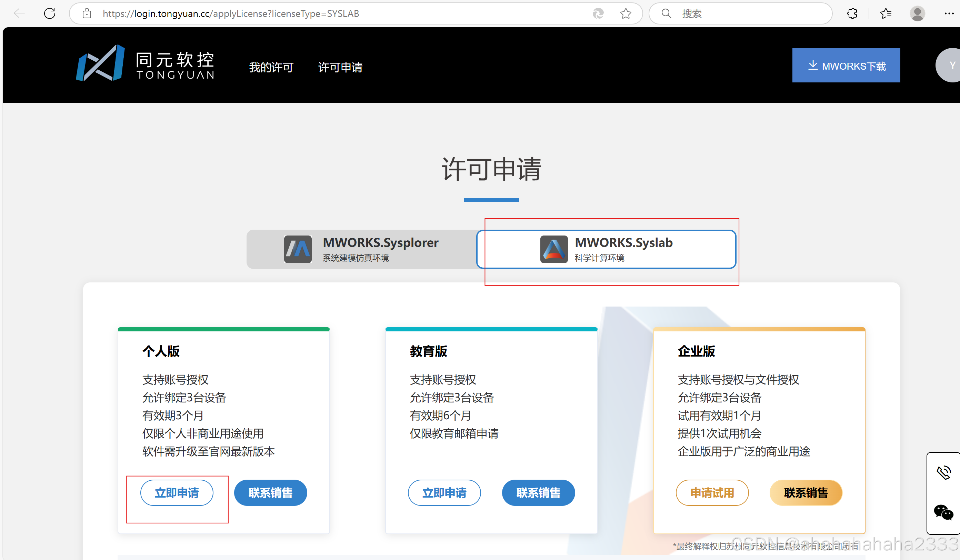Click the phone contact floating icon
The width and height of the screenshot is (960, 560).
(x=944, y=473)
